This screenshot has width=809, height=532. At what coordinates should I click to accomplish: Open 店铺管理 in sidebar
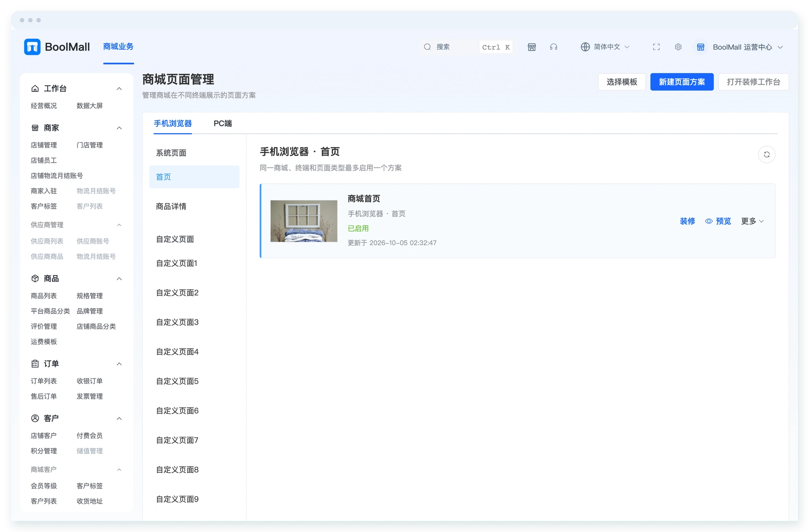pyautogui.click(x=44, y=145)
